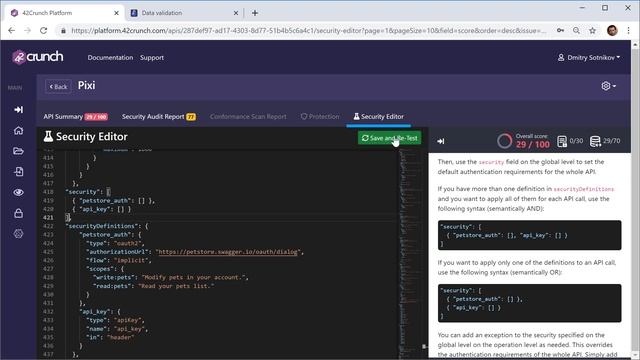Viewport: 640px width, 360px height.
Task: Click the browser address bar URL
Action: point(308,31)
